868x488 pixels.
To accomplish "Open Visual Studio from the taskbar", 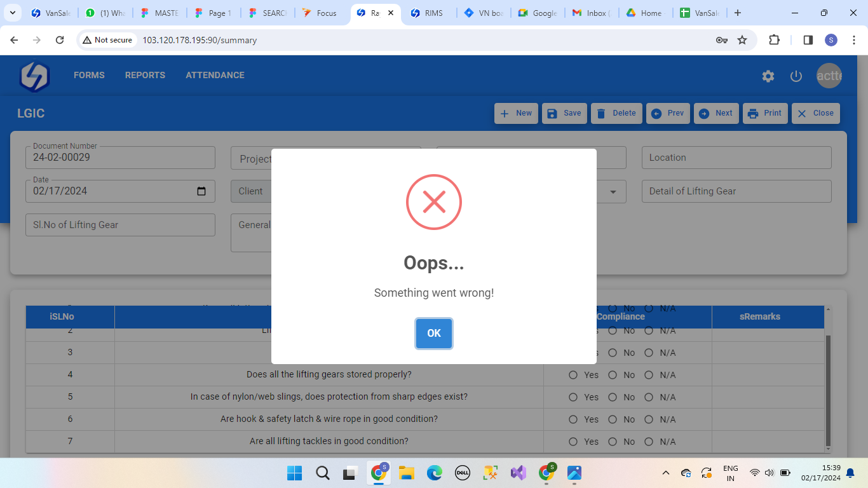I will coord(518,473).
